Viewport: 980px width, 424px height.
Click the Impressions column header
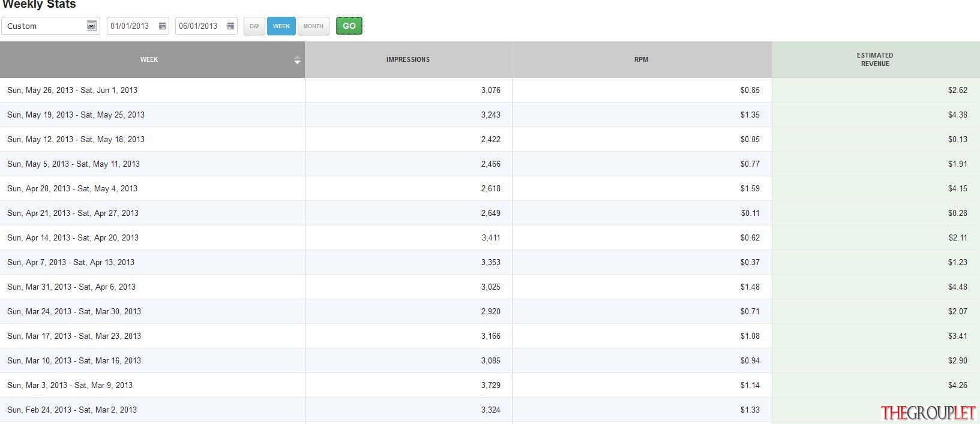click(x=408, y=59)
